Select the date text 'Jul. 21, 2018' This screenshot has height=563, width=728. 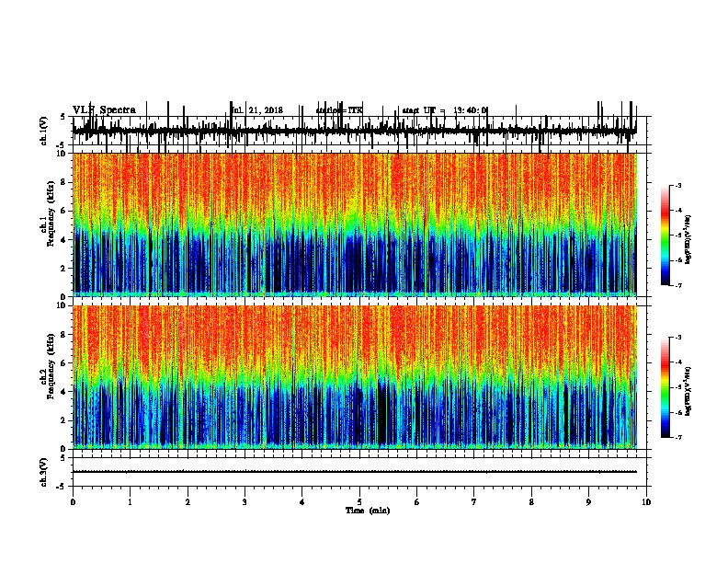click(257, 110)
